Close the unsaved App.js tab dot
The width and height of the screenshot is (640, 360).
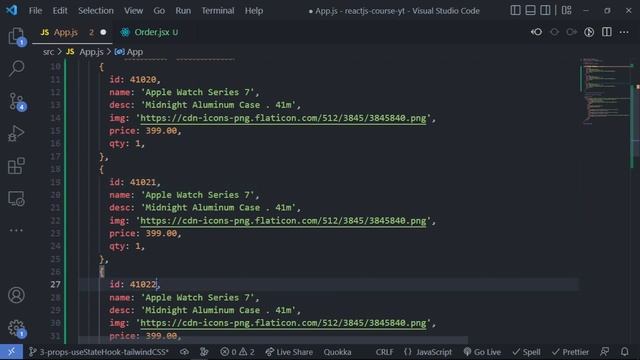coord(103,32)
